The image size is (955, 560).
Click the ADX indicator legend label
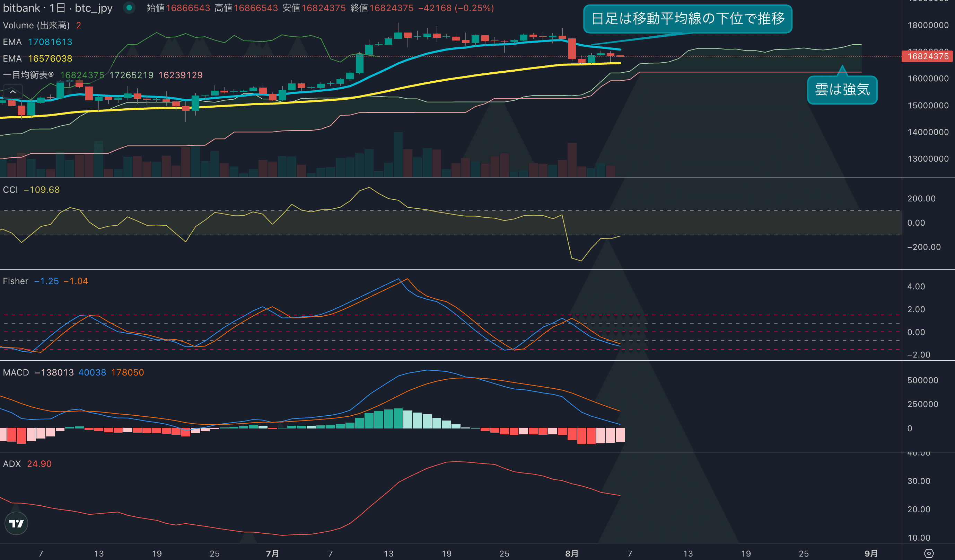click(x=12, y=464)
